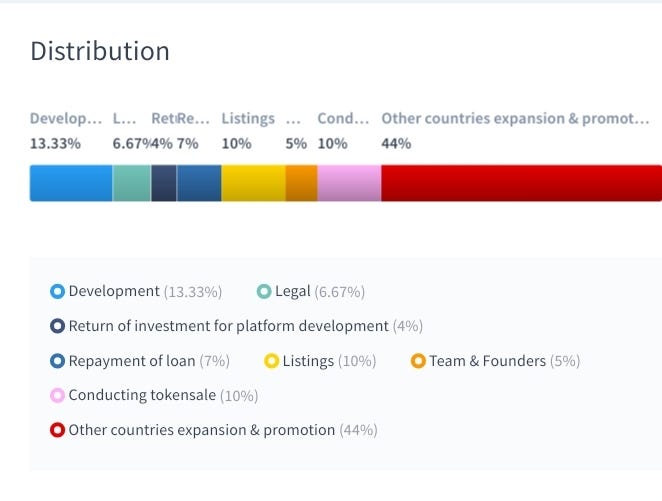662x501 pixels.
Task: Click the orange Team & Founders legend icon
Action: pos(418,360)
